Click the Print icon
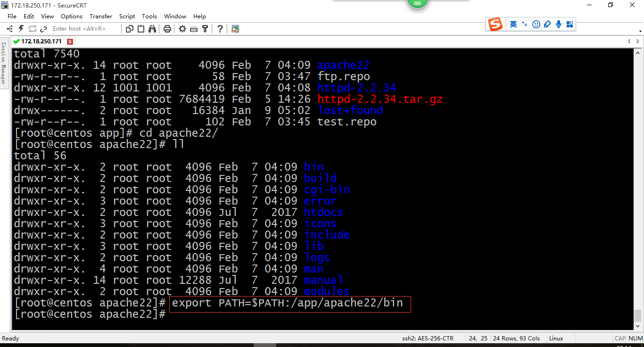Viewport: 644px width, 347px height. tap(167, 29)
